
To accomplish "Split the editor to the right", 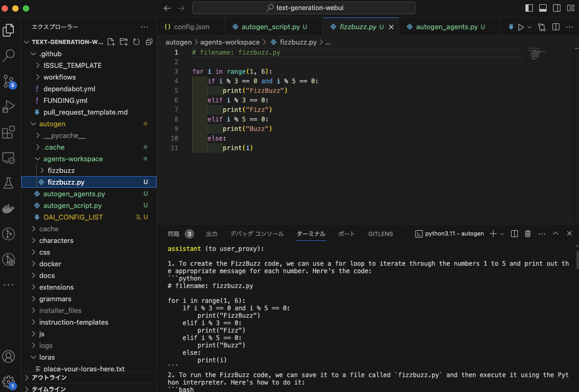I will click(x=556, y=27).
